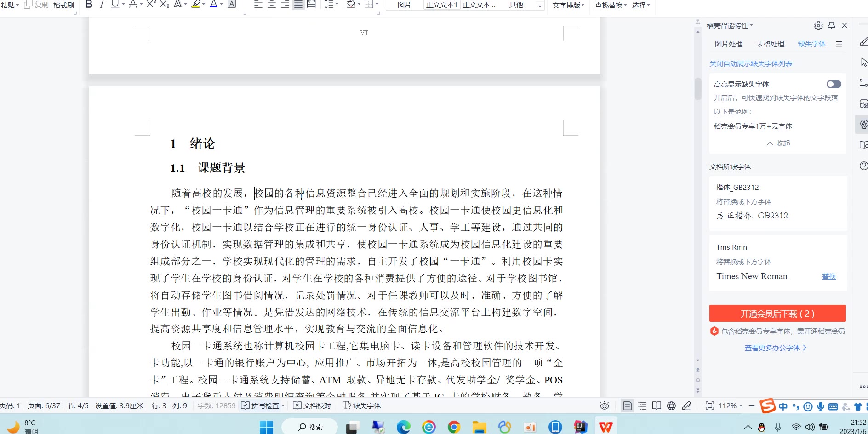Switch to outline view in status bar

(x=642, y=405)
